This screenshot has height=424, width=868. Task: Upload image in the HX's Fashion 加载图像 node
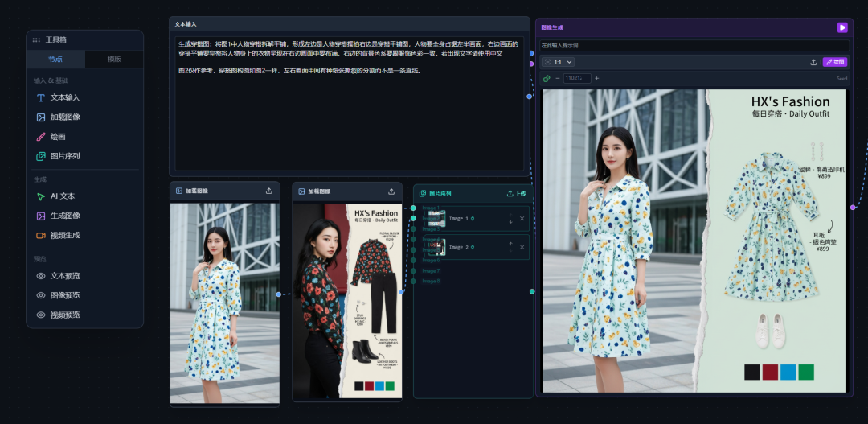tap(391, 191)
